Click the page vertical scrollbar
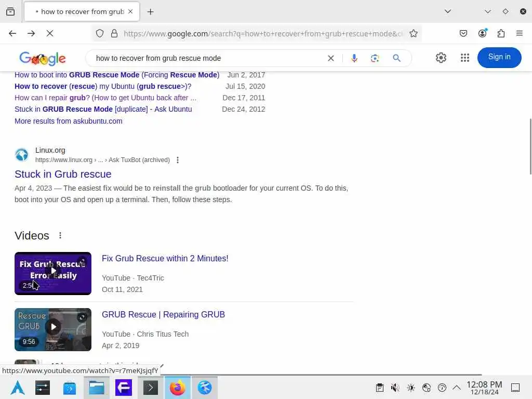 tap(530, 147)
